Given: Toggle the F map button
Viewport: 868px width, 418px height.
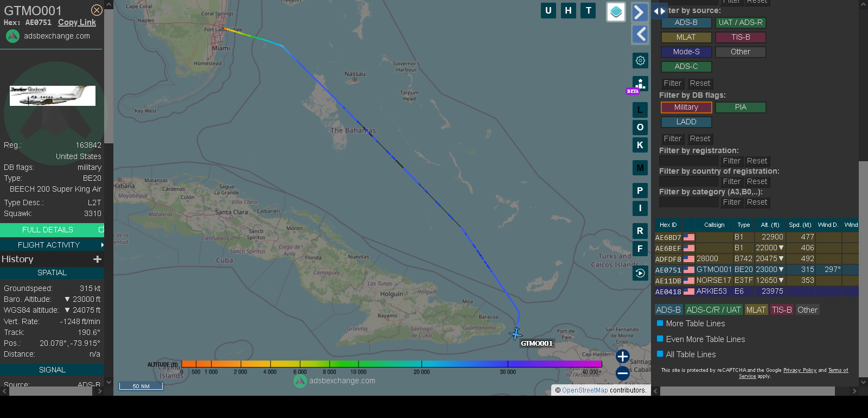Looking at the screenshot, I should pyautogui.click(x=640, y=249).
